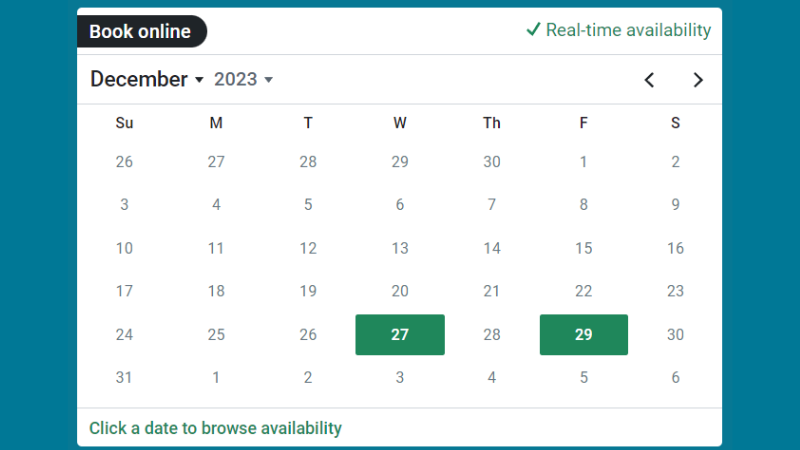Click the year dropdown triangle arrow
This screenshot has height=450, width=800.
269,80
